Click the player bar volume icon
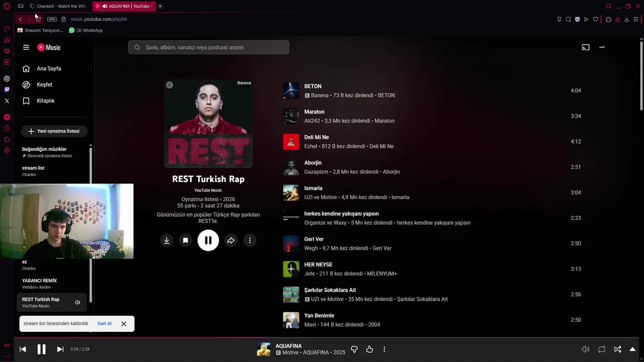This screenshot has height=362, width=644. click(586, 349)
